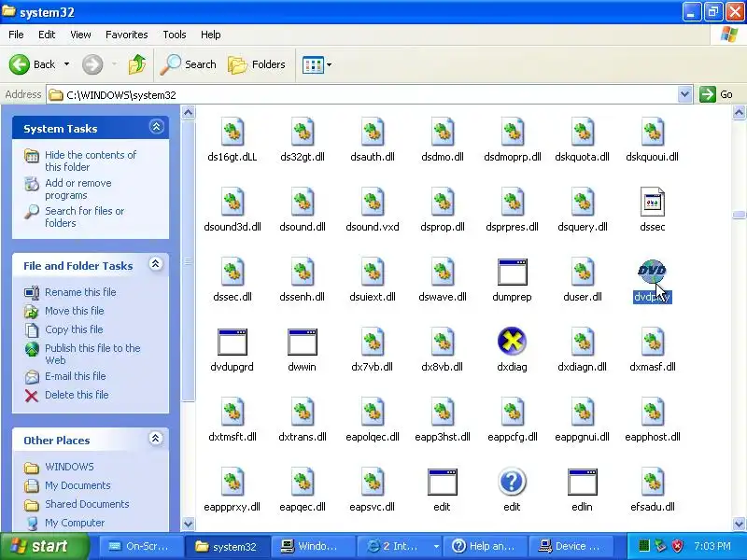Select the dvdupgrd application icon

[232, 342]
